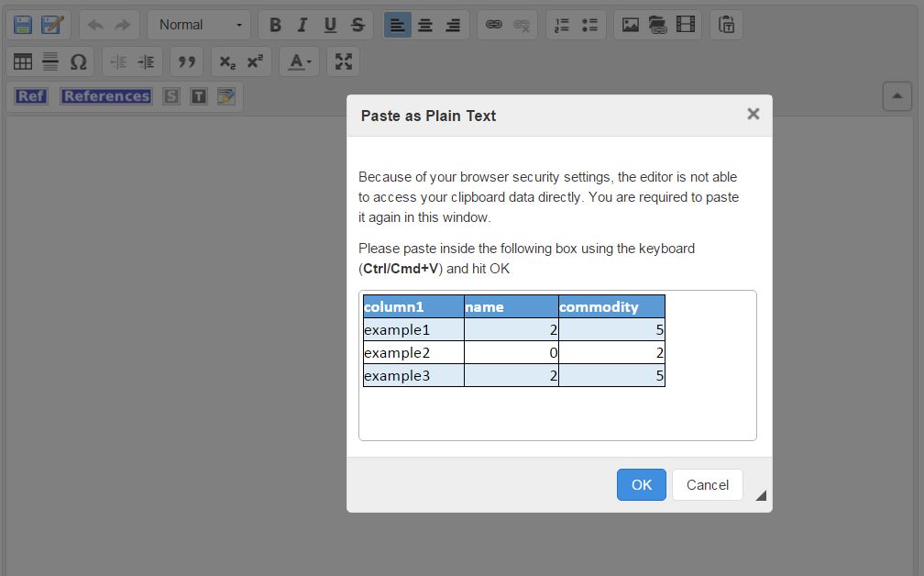
Task: Click the Save icon in the toolbar
Action: pos(23,25)
